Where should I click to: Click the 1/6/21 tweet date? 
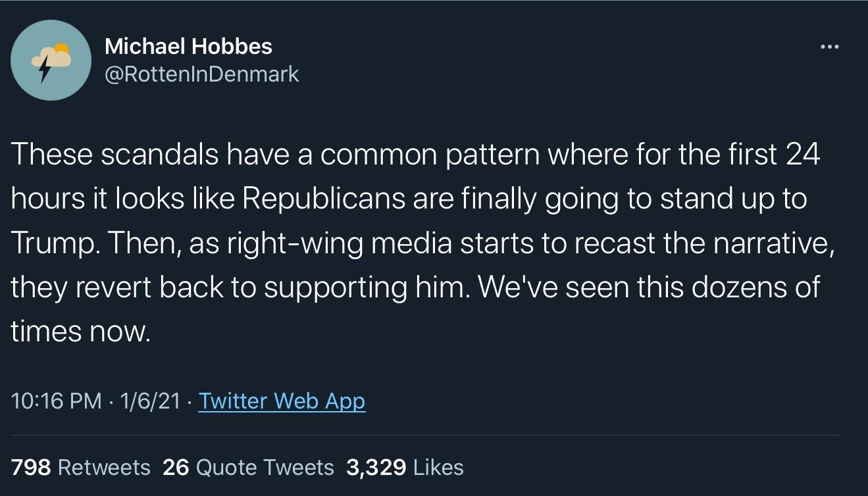pyautogui.click(x=151, y=401)
